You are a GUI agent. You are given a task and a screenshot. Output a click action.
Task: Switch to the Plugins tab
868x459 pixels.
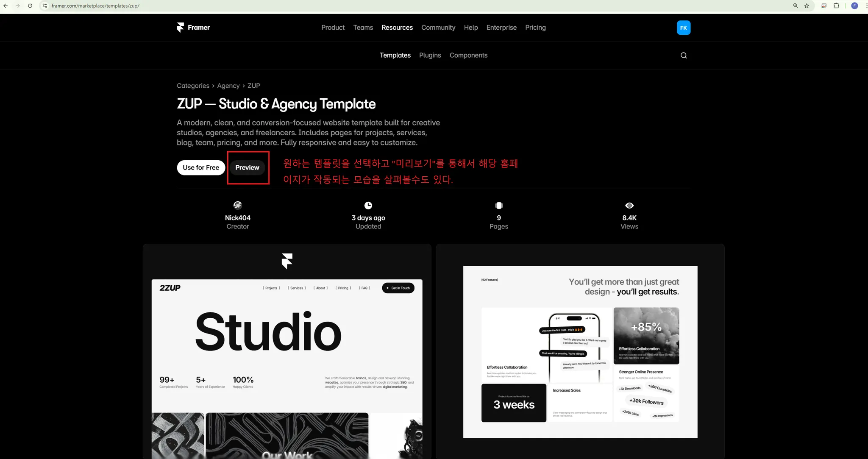(x=430, y=56)
